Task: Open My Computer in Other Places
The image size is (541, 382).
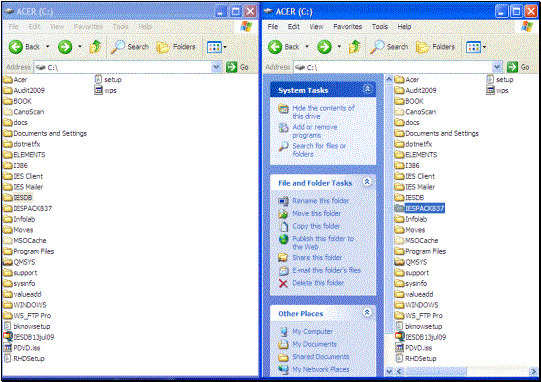Action: [312, 332]
